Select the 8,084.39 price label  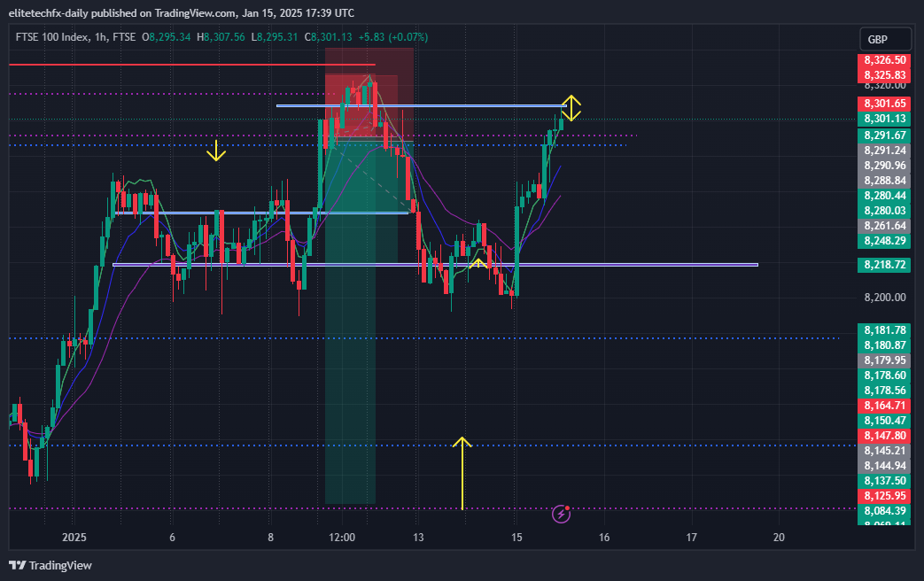884,510
